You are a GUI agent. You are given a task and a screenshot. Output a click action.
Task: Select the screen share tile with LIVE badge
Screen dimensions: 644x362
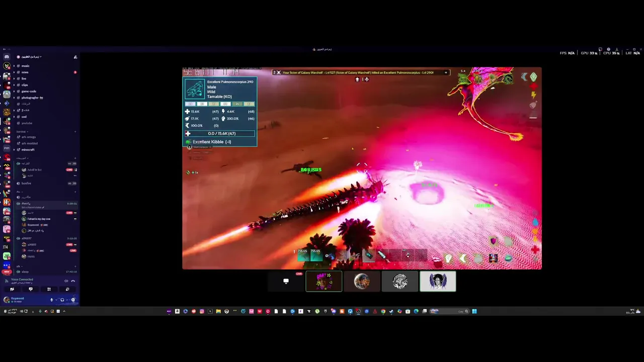tap(286, 282)
